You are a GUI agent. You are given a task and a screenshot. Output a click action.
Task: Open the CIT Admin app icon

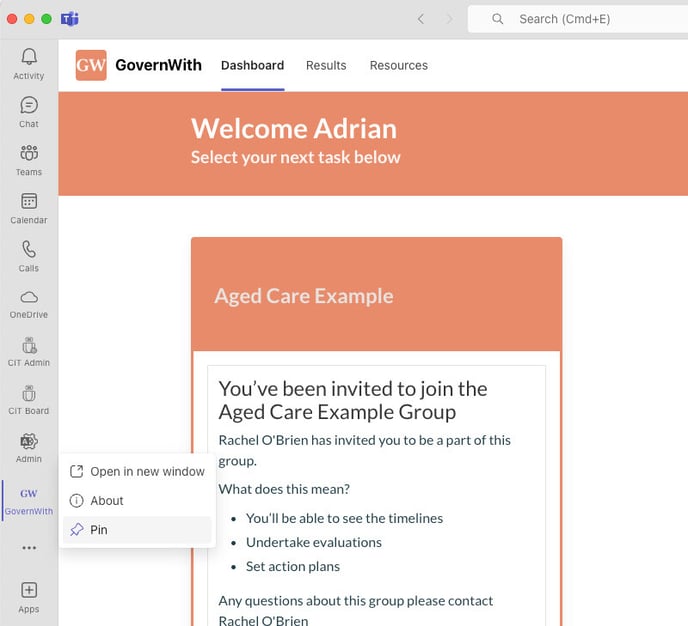pos(29,345)
